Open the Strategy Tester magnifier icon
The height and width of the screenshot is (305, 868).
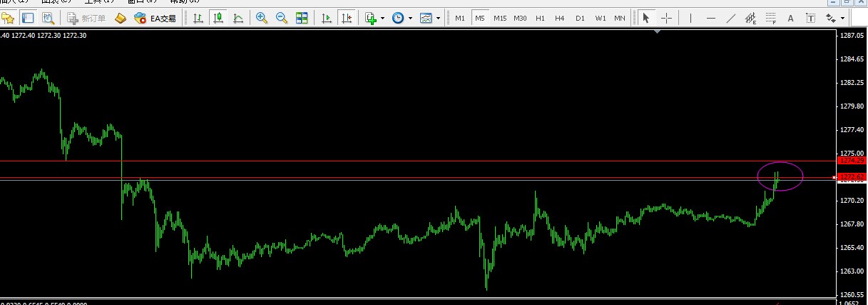point(48,18)
